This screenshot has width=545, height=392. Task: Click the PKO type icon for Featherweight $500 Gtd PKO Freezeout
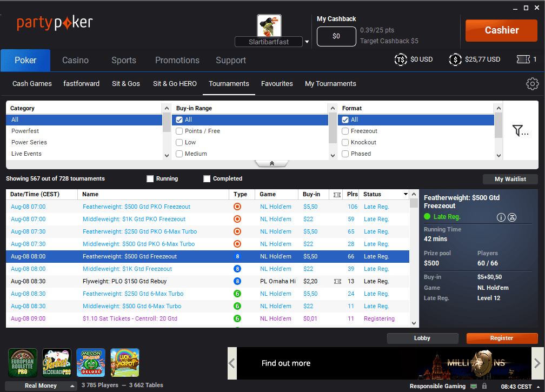237,207
